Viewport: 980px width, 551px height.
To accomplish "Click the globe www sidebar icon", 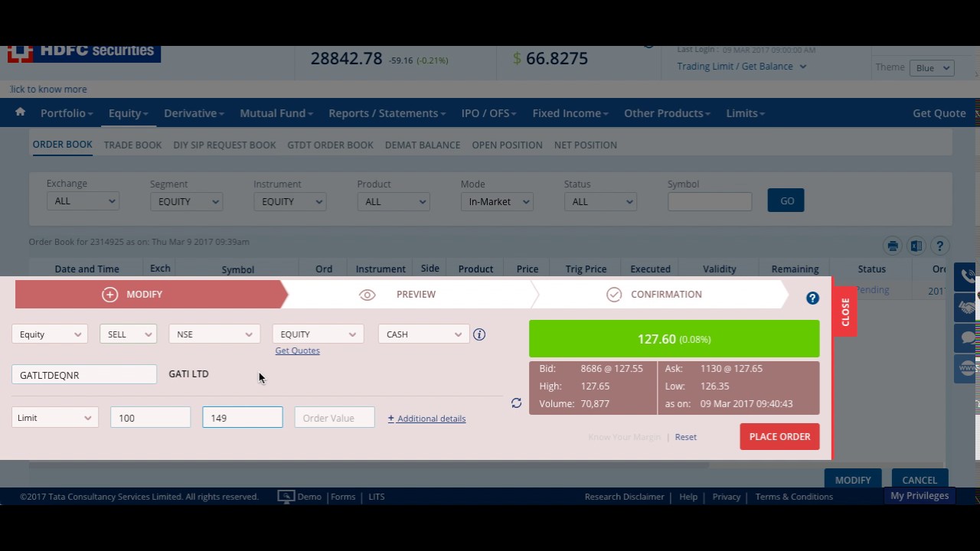I will 966,368.
